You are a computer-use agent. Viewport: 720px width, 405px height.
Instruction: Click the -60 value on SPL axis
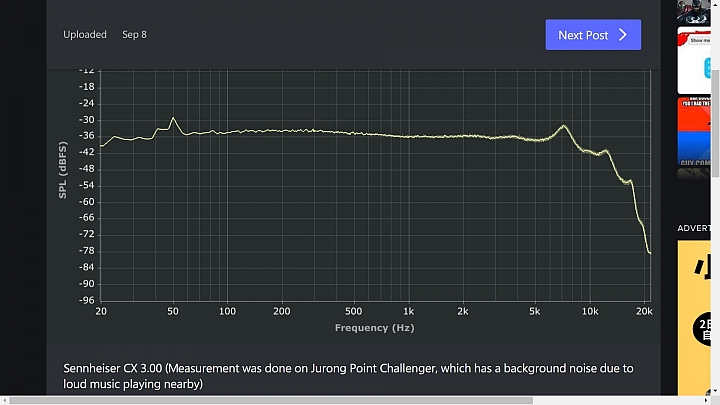87,202
